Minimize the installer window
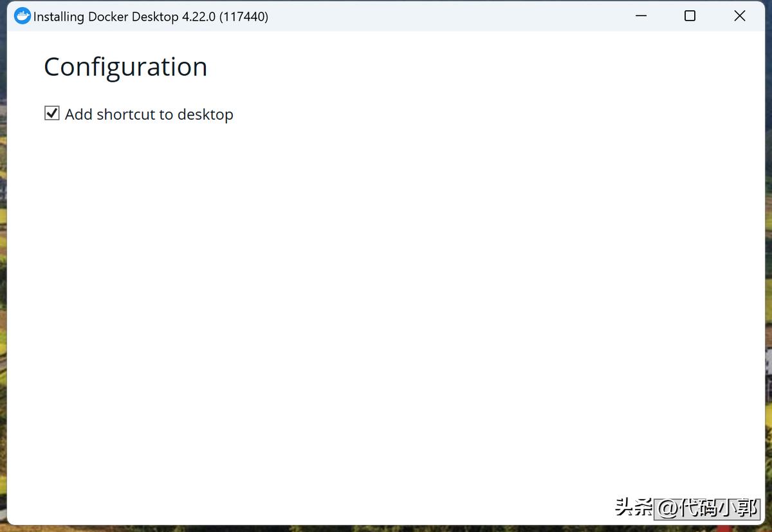Viewport: 772px width, 532px height. (641, 15)
